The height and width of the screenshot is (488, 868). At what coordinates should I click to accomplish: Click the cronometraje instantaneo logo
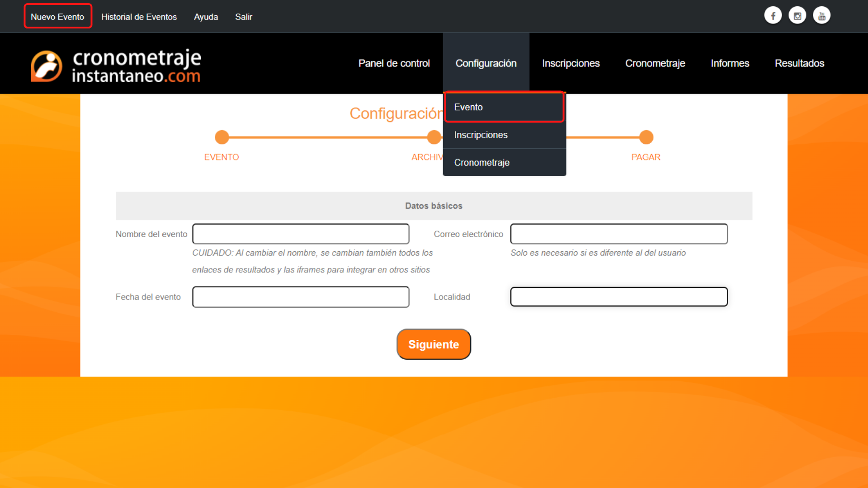[x=116, y=66]
